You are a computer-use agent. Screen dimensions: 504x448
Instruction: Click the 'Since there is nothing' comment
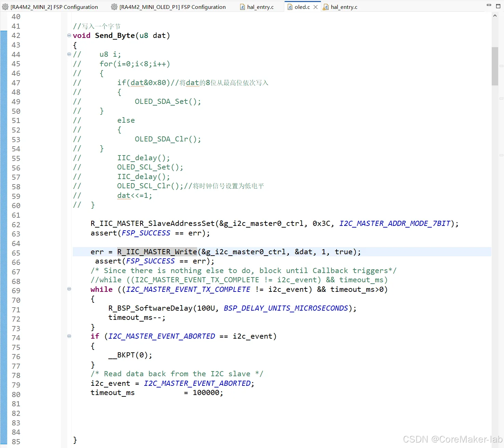pos(244,271)
